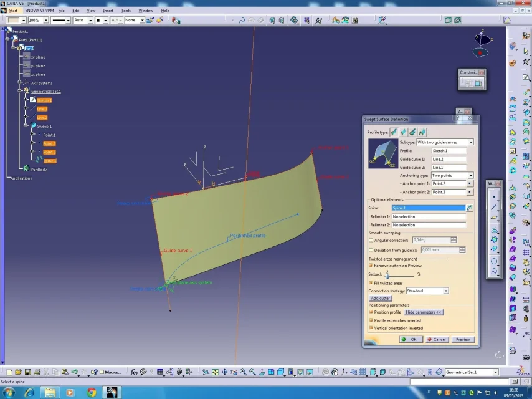Click the Preview button
Viewport: 532px width, 399px height.
click(463, 339)
